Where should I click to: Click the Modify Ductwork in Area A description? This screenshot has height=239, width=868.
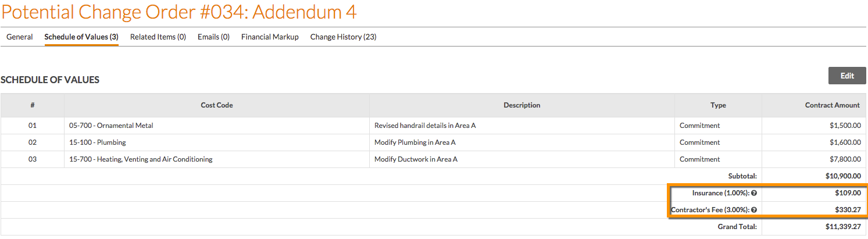click(416, 159)
